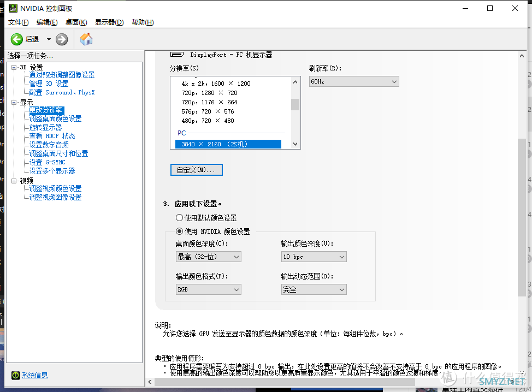The image size is (532, 392).
Task: Open 调整桌面颜色设置
Action: coord(55,118)
